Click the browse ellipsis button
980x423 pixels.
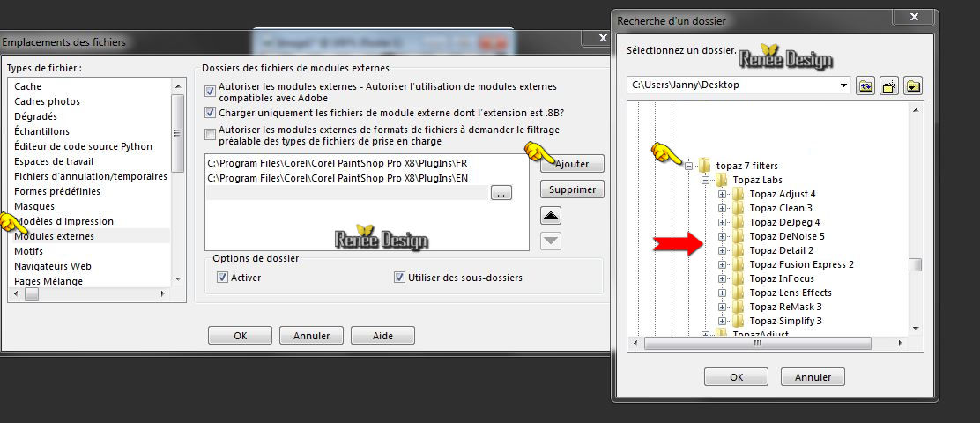click(x=501, y=193)
